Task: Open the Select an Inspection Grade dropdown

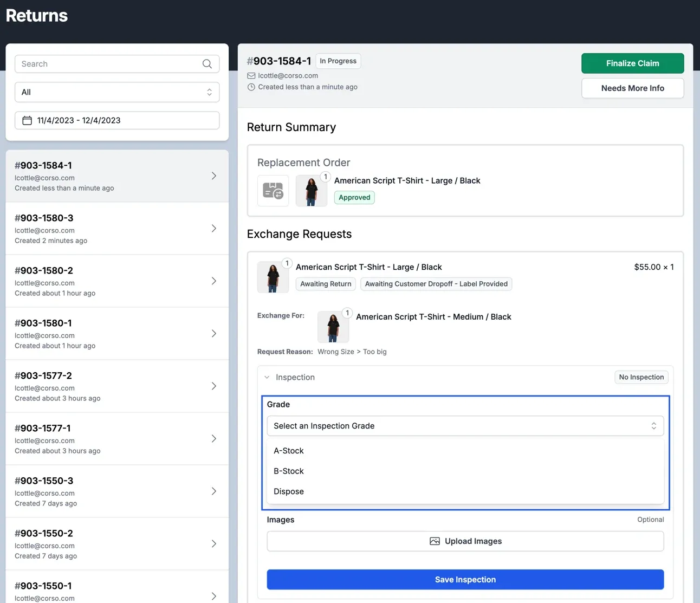Action: [465, 426]
